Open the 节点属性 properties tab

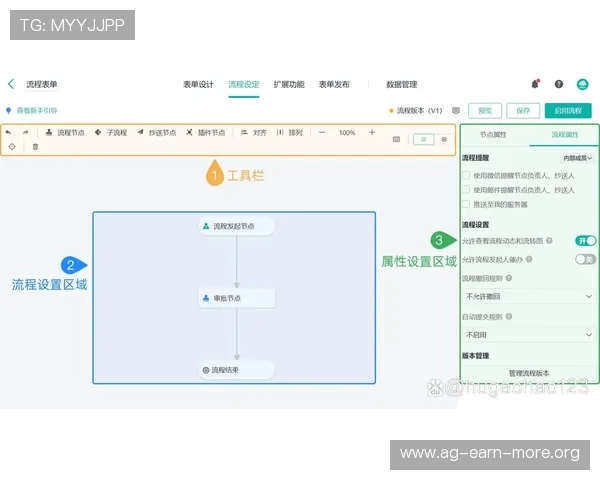click(x=493, y=135)
